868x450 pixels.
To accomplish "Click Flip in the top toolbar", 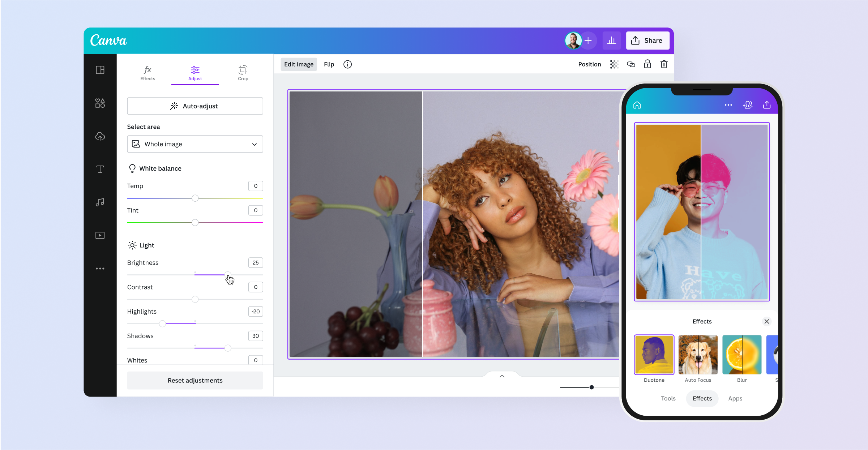I will pos(329,64).
